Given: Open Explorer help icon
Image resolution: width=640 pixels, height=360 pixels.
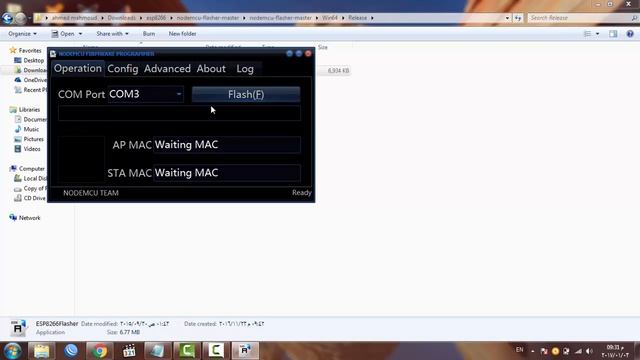Looking at the screenshot, I should [630, 34].
